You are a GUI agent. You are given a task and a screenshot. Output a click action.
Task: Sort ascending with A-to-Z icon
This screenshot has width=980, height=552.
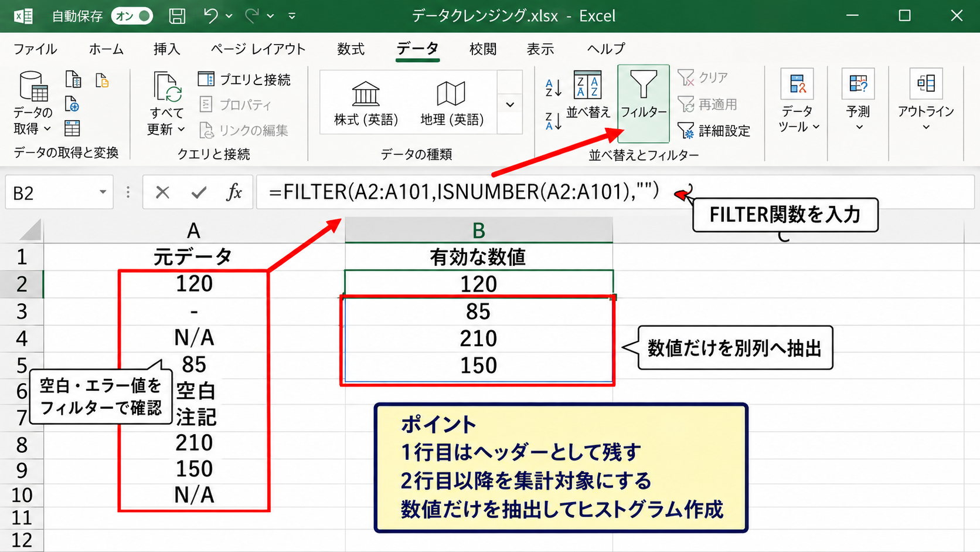(553, 87)
